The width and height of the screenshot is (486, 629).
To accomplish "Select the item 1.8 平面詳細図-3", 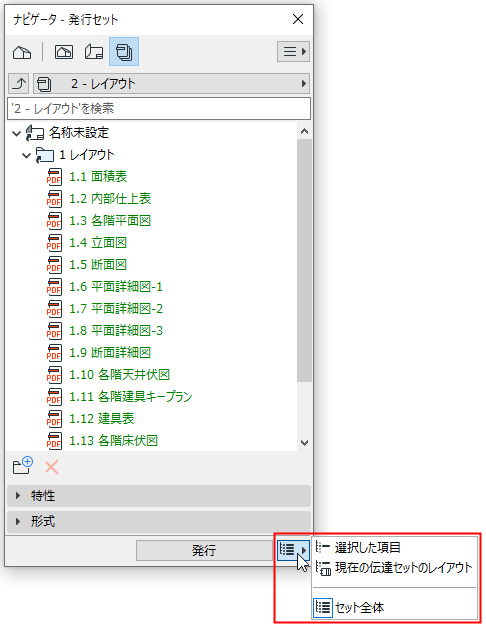I will point(116,331).
